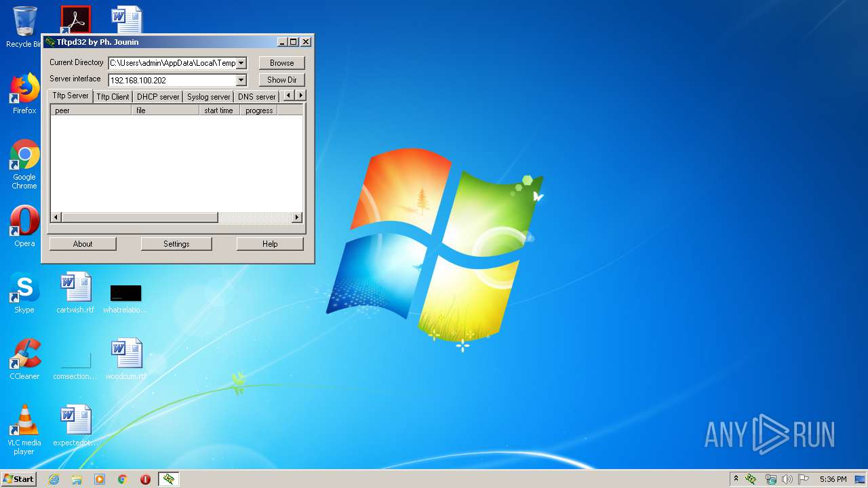Screen dimensions: 868x488
Task: Open the About dialog
Action: (x=83, y=244)
